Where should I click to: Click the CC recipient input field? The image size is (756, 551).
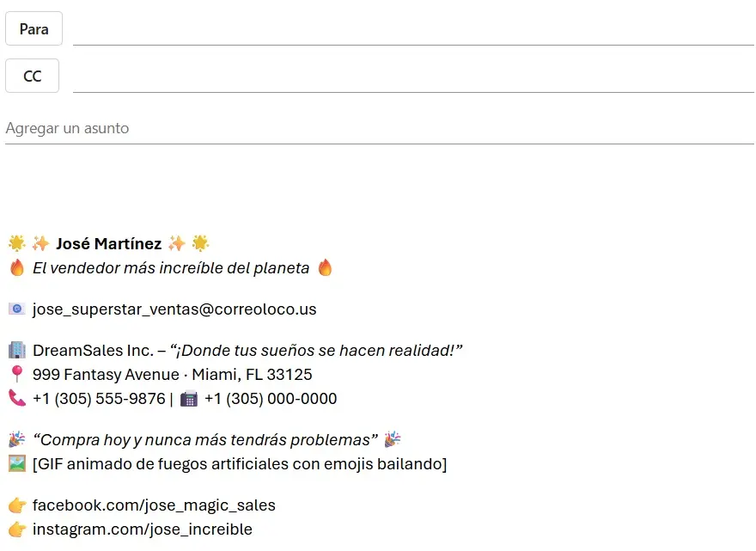click(x=412, y=77)
